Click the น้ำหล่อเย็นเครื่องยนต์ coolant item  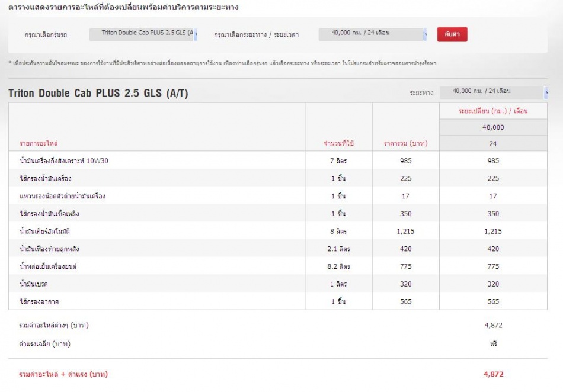pyautogui.click(x=48, y=267)
